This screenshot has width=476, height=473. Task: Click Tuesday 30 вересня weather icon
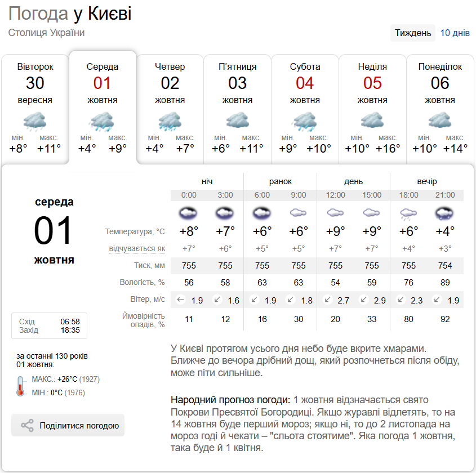[x=35, y=121]
